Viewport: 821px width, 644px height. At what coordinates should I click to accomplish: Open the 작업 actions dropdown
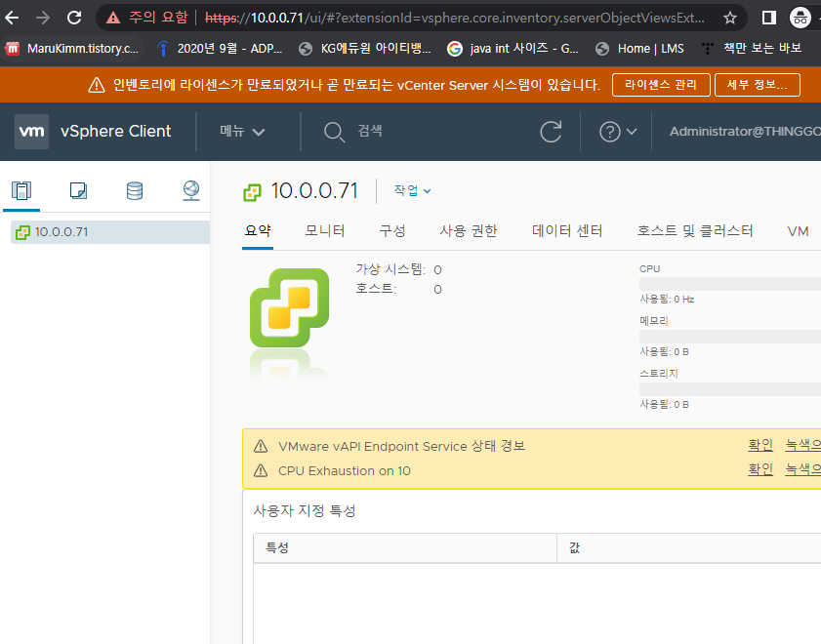[x=412, y=190]
